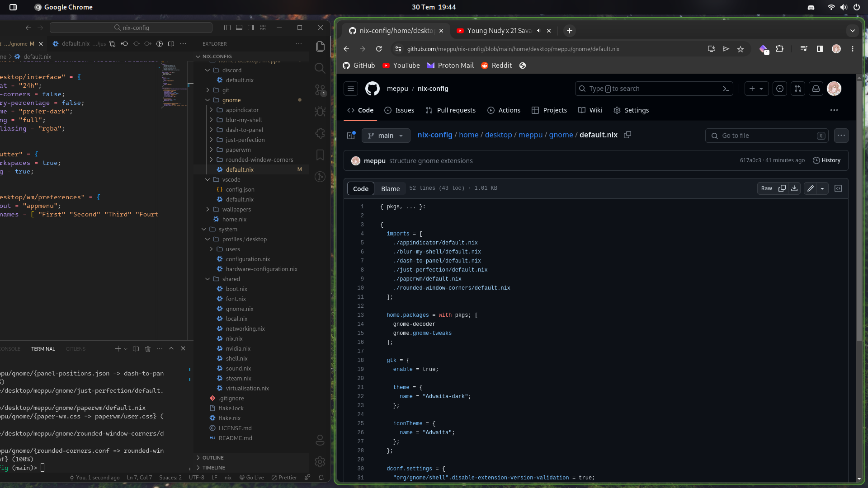Toggle the GitHub file tree side panel

(x=351, y=136)
